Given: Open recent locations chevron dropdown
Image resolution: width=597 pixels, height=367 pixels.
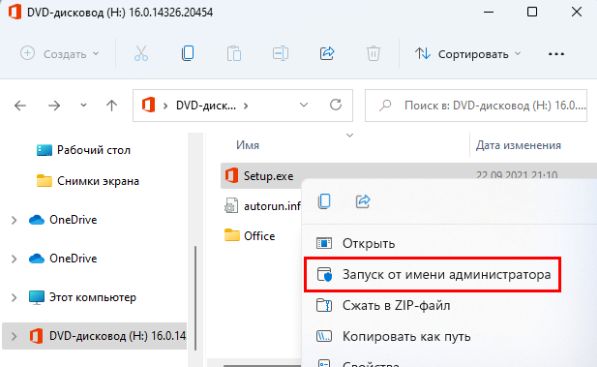Looking at the screenshot, I should (x=83, y=105).
